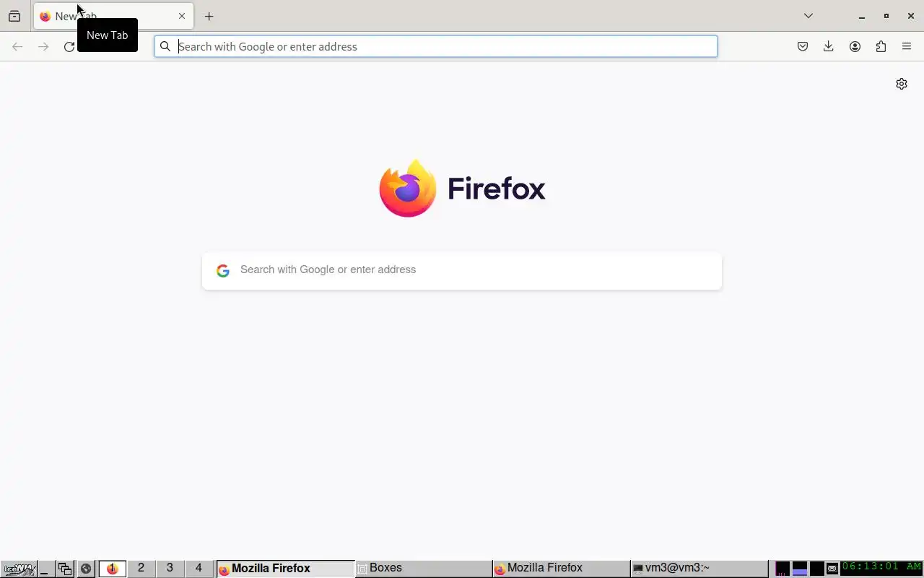Switch to Boxes window in taskbar
Screen dimensions: 924x578
coord(424,569)
